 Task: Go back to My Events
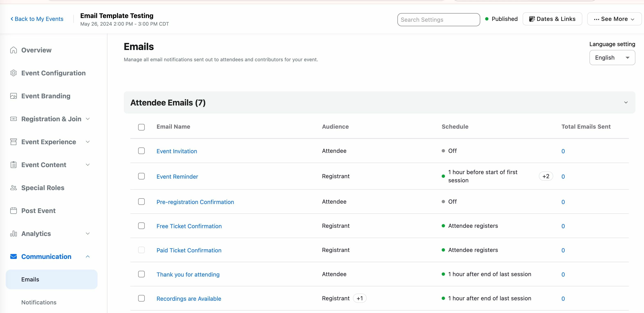click(x=37, y=19)
